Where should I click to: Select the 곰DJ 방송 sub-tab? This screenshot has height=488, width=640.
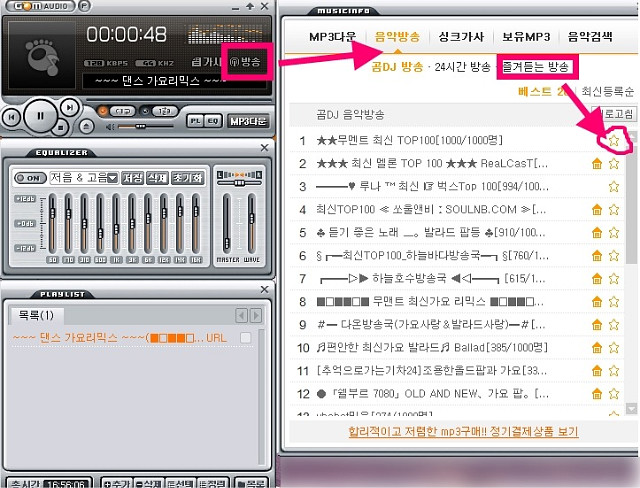[397, 67]
